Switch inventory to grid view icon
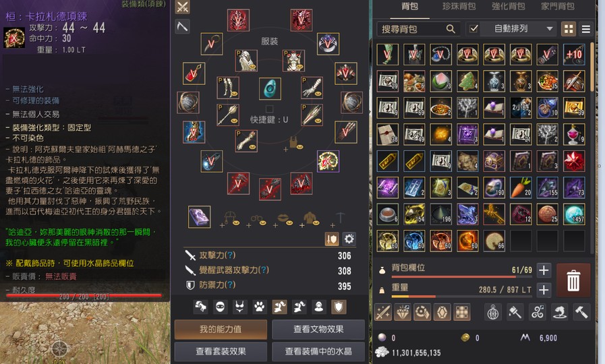This screenshot has width=605, height=364. point(569,29)
